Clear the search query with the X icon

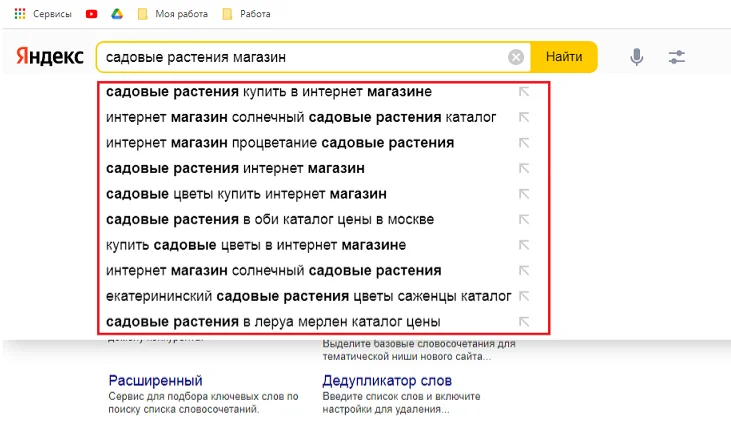(516, 57)
